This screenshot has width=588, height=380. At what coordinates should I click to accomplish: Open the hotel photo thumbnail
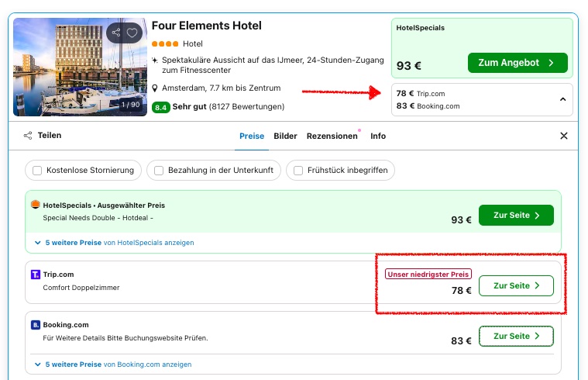pos(81,67)
